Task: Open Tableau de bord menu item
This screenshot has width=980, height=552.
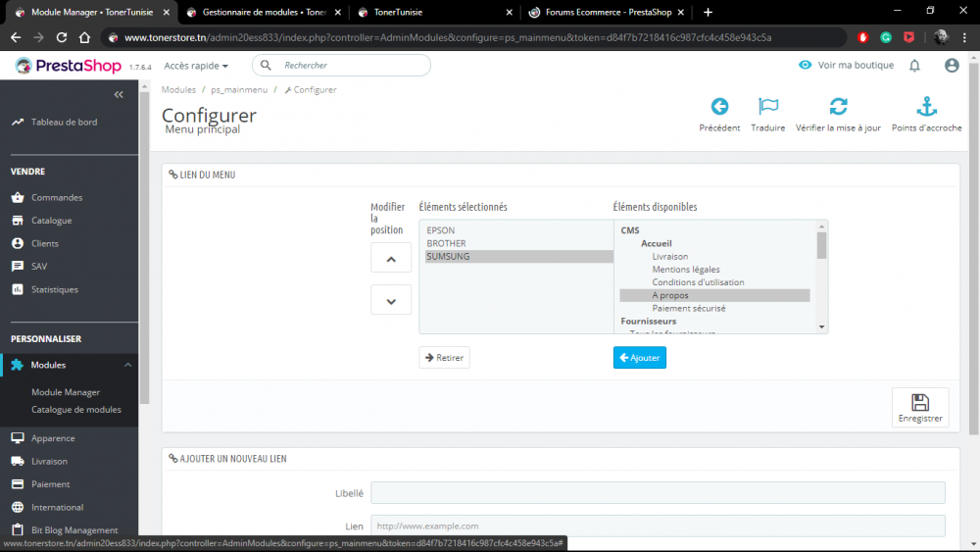Action: point(65,122)
